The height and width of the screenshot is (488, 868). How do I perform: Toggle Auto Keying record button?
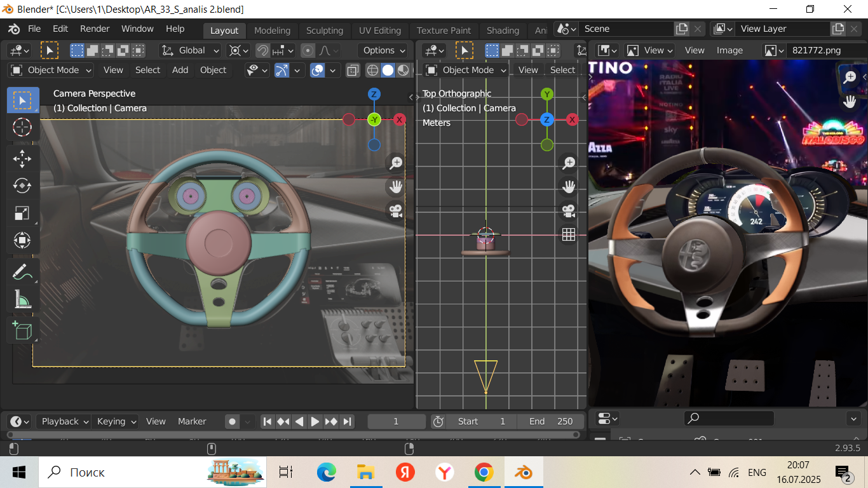tap(233, 421)
